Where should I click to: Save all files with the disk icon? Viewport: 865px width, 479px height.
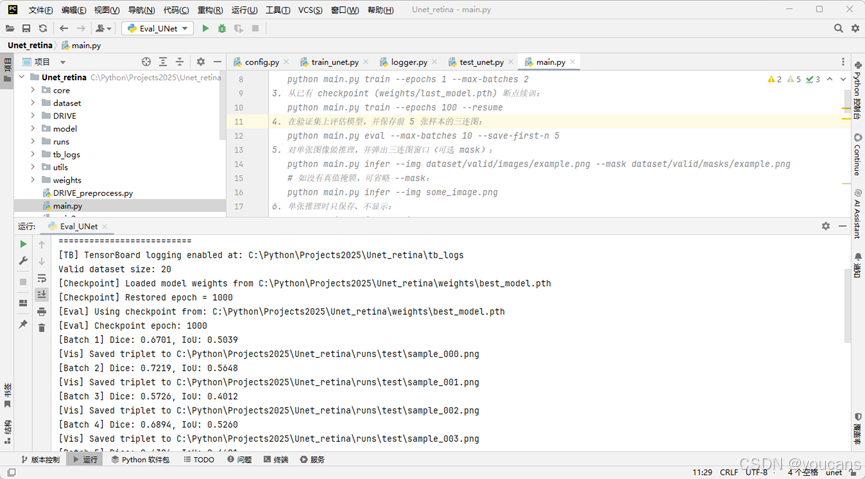26,28
